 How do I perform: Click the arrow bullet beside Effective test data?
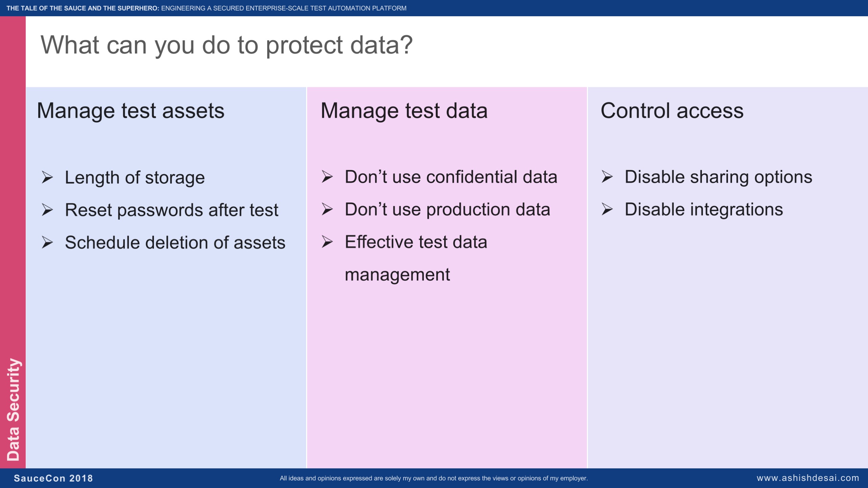[x=327, y=241]
